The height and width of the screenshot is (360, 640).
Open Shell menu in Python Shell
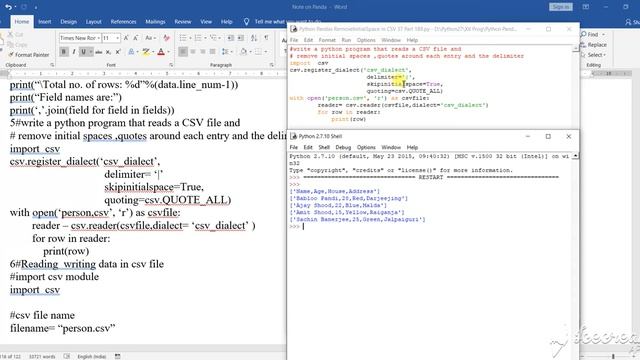pyautogui.click(x=324, y=147)
